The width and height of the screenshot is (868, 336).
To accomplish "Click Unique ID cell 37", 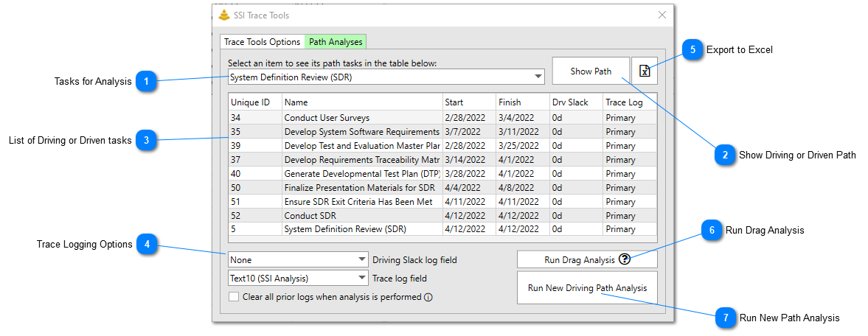I will (255, 160).
